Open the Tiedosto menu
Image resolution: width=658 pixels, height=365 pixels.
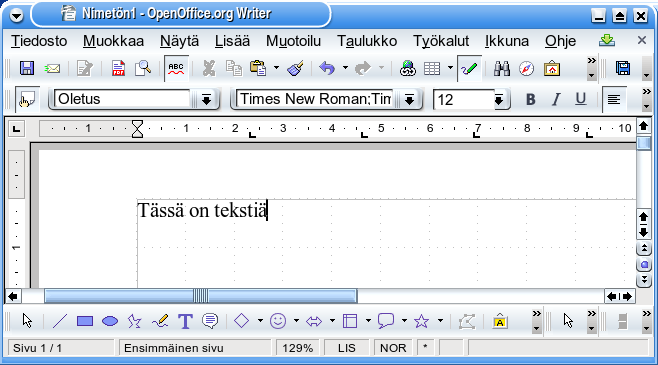[x=39, y=41]
